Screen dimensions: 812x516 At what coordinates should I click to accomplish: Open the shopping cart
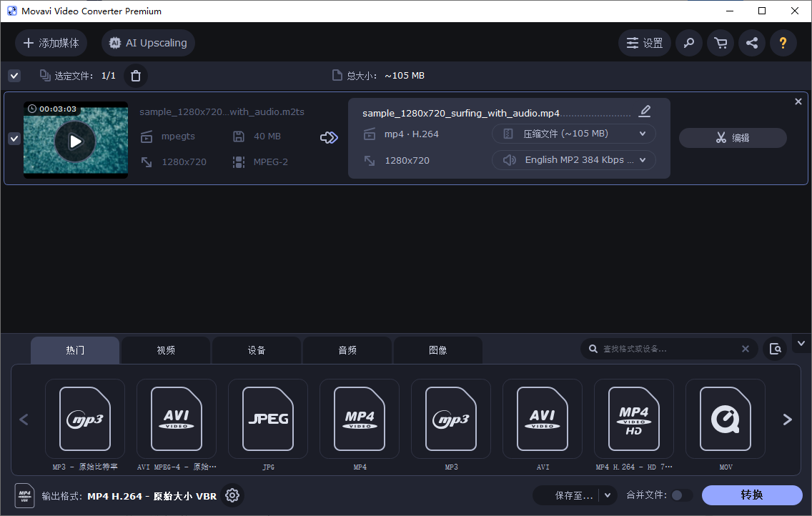(721, 43)
